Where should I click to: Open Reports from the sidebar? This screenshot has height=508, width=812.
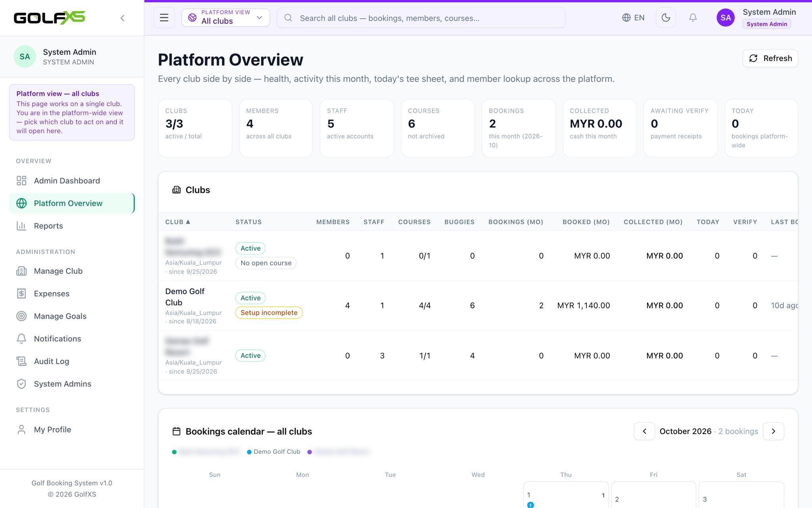pos(72,226)
